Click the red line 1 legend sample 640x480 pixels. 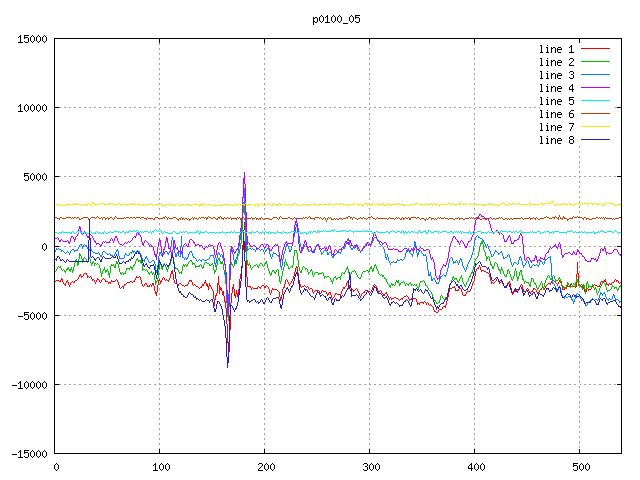pyautogui.click(x=595, y=49)
